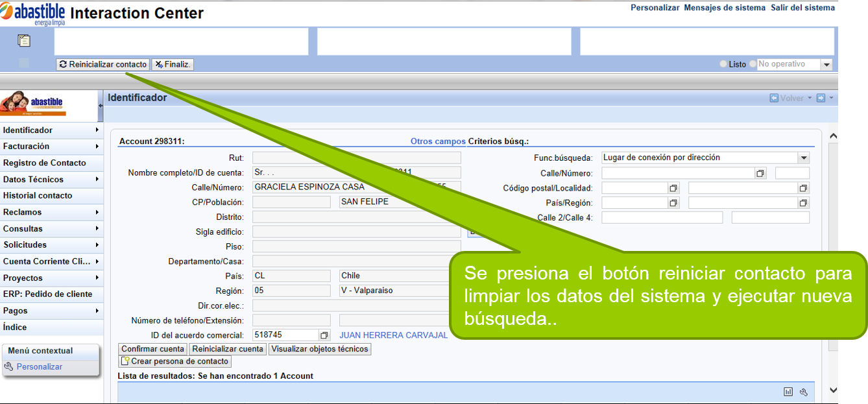Image resolution: width=868 pixels, height=404 pixels.
Task: Click the Volver back arrow icon
Action: tap(773, 98)
